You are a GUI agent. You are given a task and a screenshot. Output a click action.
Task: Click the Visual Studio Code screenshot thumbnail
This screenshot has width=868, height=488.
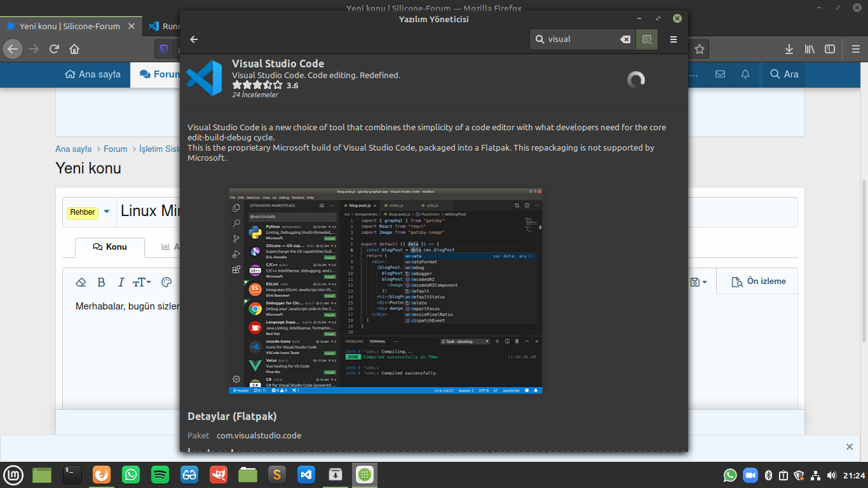click(386, 291)
